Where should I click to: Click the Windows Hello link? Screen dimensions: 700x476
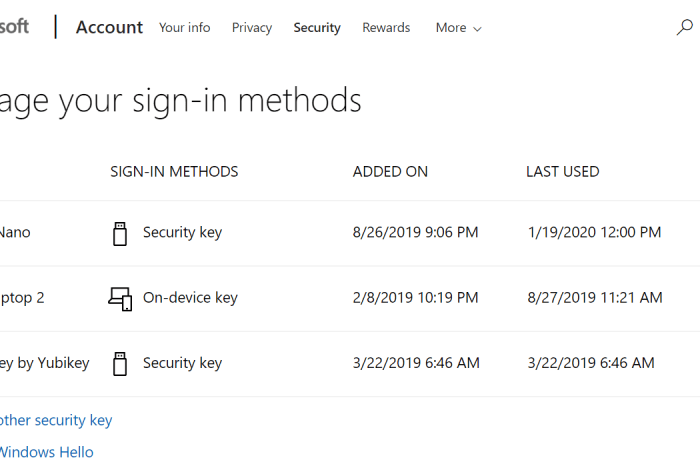pyautogui.click(x=46, y=452)
